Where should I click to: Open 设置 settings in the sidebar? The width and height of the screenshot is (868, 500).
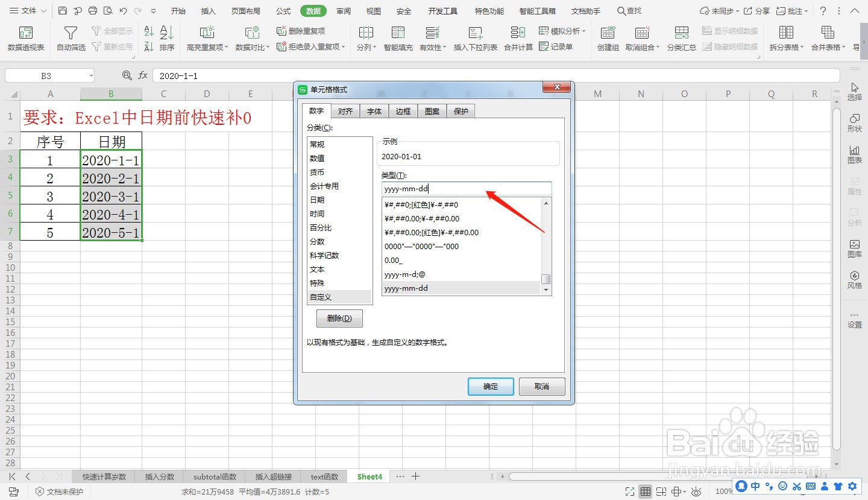coord(854,320)
